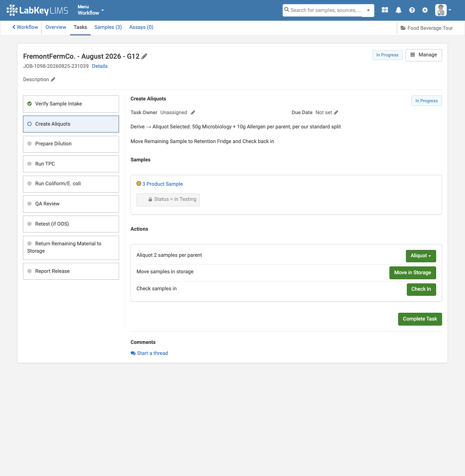Open the help question mark menu
This screenshot has height=476, width=465.
(x=412, y=10)
